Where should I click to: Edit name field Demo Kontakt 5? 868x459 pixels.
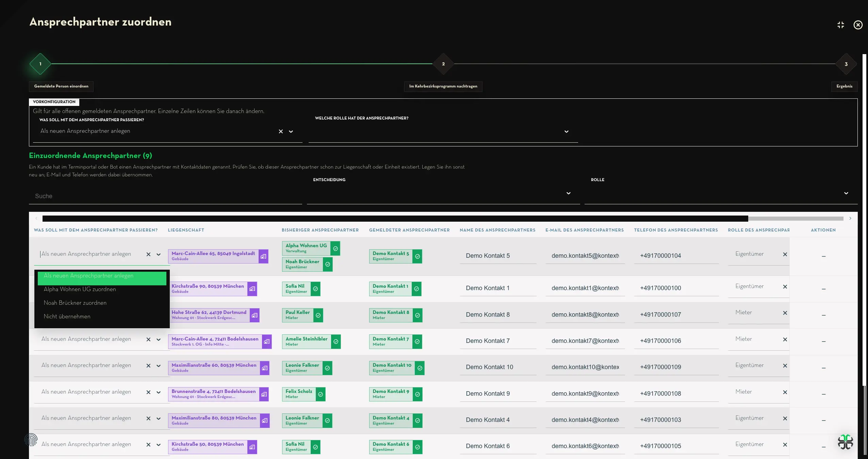[498, 256]
